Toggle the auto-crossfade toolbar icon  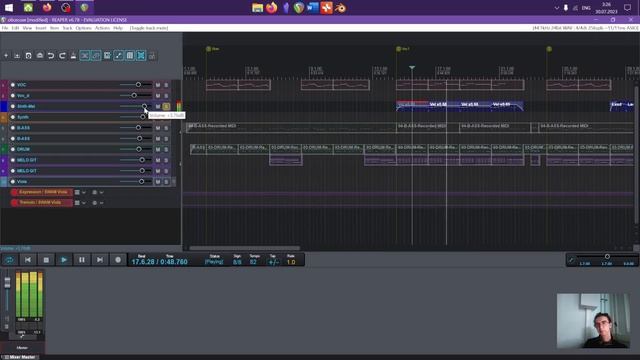tap(84, 56)
